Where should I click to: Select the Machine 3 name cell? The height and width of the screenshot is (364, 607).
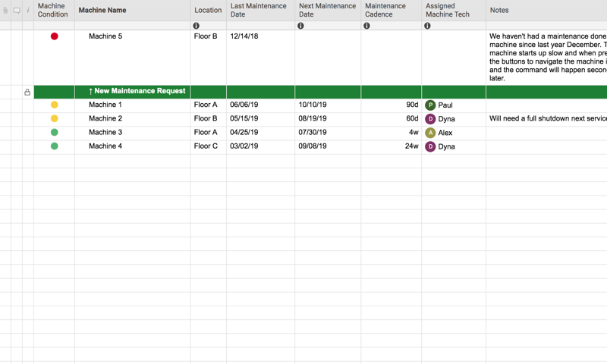click(x=132, y=133)
